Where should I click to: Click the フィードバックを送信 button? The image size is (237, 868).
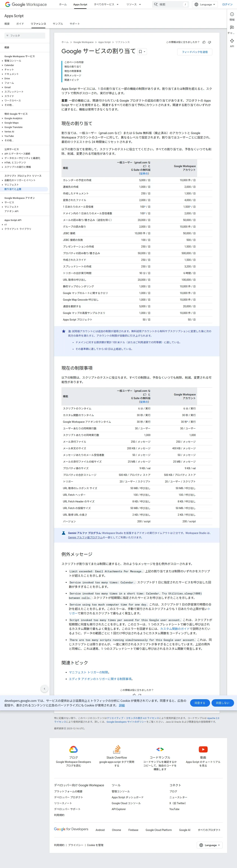tap(195, 52)
